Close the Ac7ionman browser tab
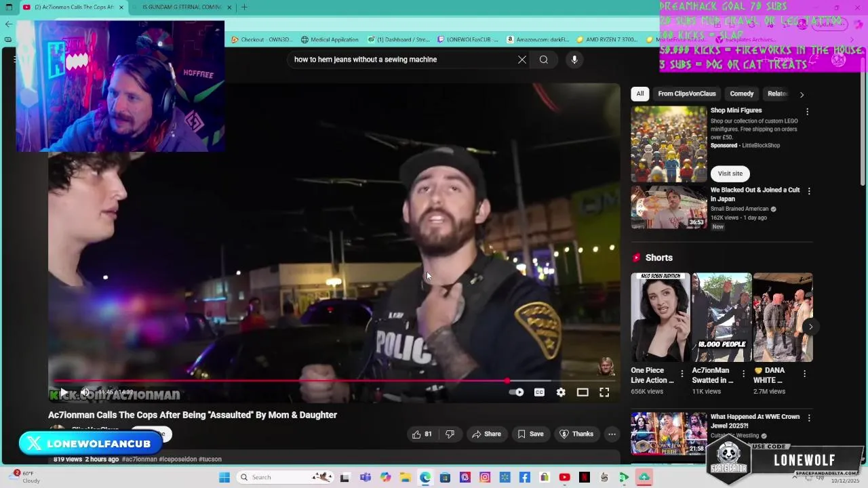868x488 pixels. 121,7
